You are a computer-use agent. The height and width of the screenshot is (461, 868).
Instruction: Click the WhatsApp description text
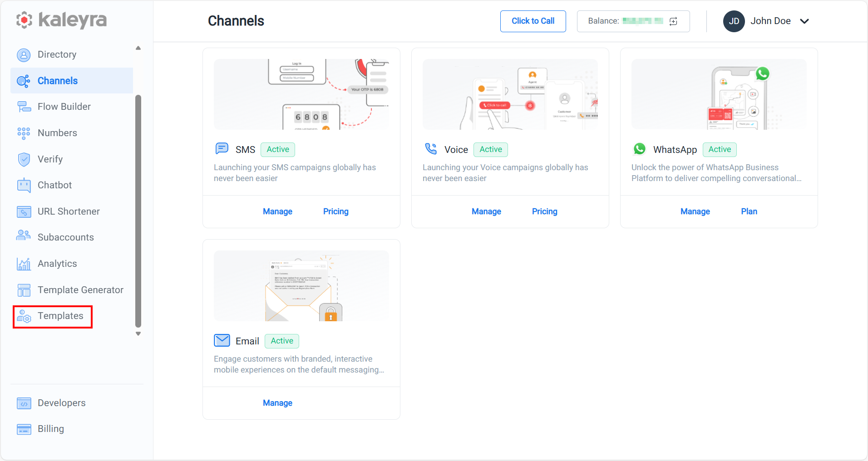pyautogui.click(x=716, y=173)
